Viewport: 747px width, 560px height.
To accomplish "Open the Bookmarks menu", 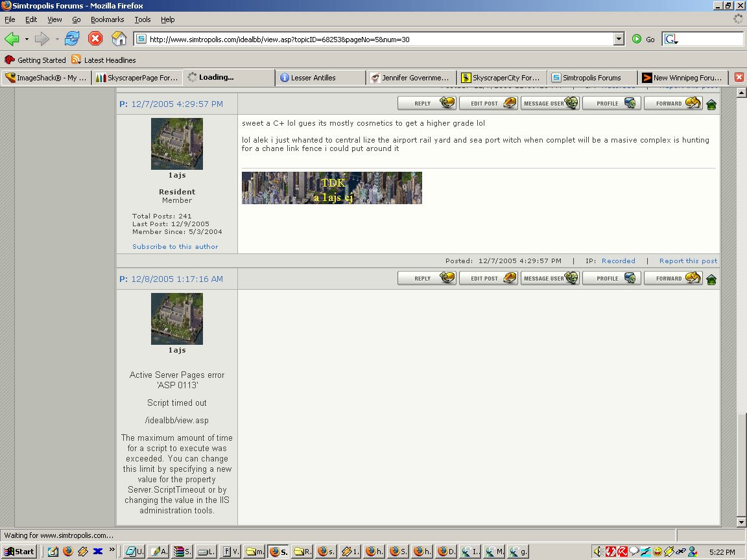I will pos(107,19).
